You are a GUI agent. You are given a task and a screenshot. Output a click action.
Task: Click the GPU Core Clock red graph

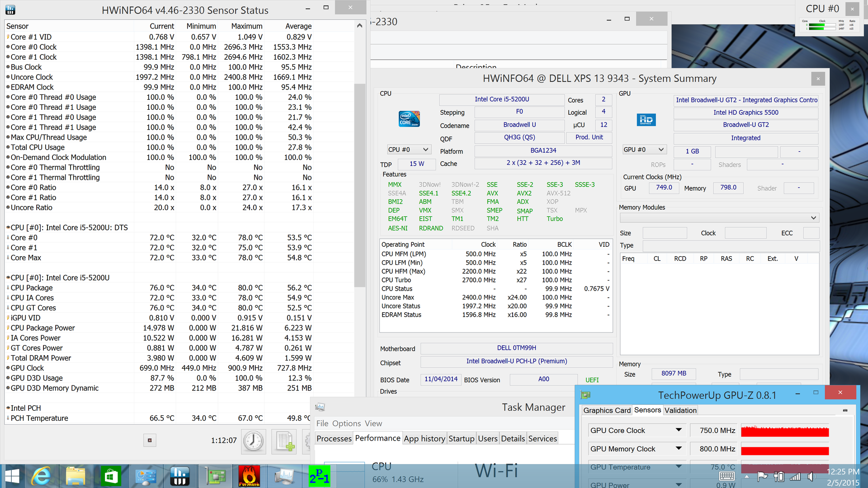tap(785, 430)
